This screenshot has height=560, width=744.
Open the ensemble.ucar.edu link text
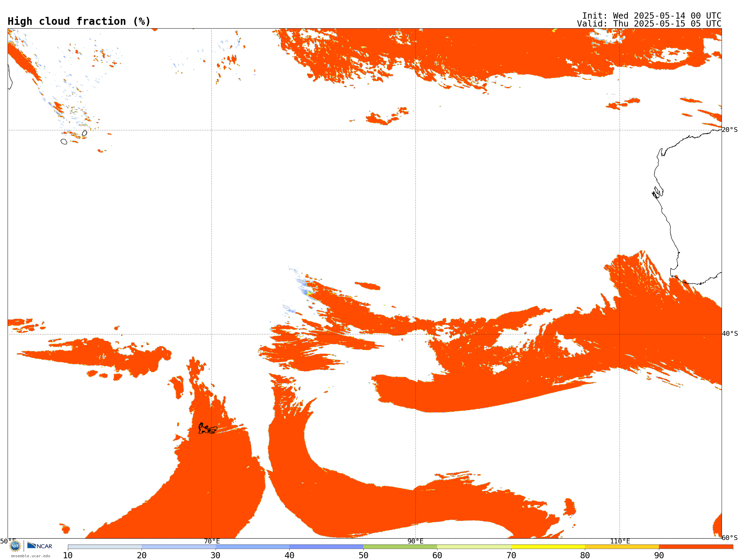point(31,556)
